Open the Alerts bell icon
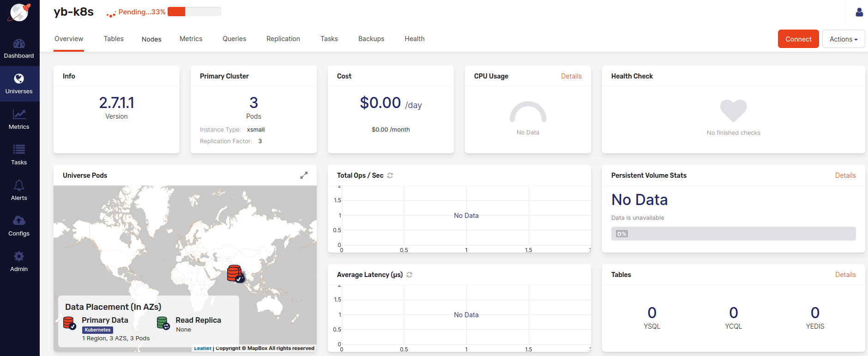Viewport: 868px width, 356px height. tap(19, 186)
